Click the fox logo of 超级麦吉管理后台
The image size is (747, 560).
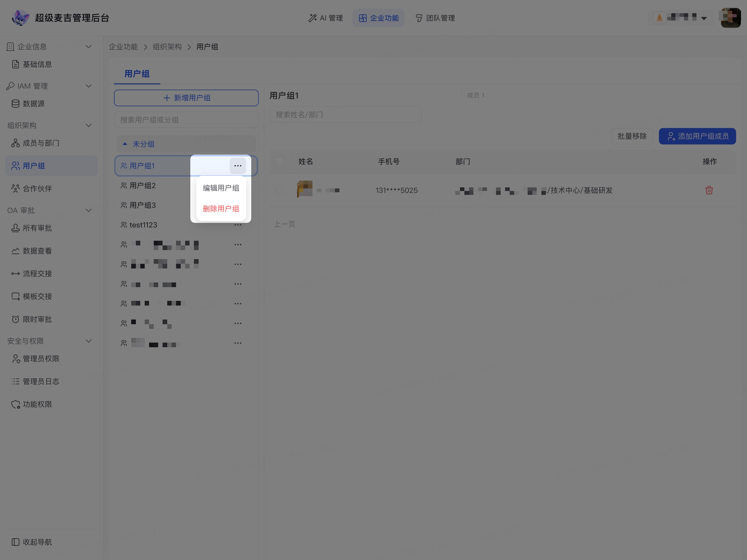click(20, 18)
